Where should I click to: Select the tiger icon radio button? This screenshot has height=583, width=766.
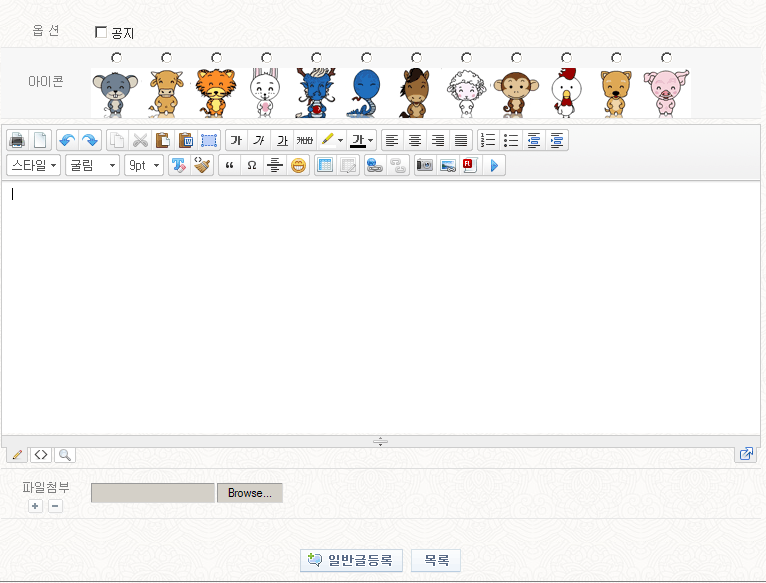click(216, 58)
